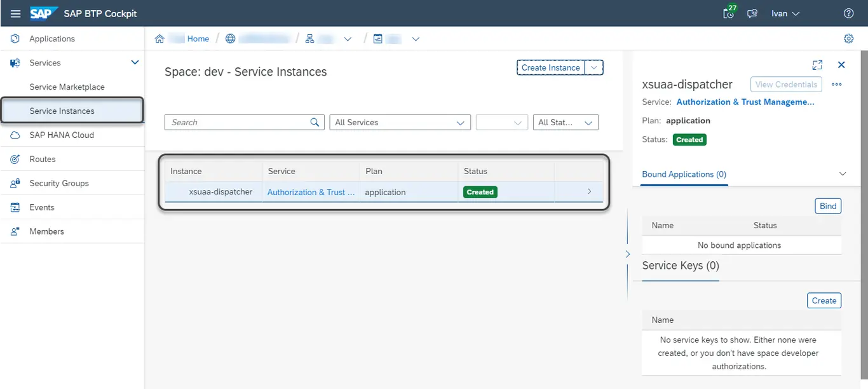Image resolution: width=868 pixels, height=389 pixels.
Task: Collapse the Services section chevron
Action: click(x=135, y=62)
